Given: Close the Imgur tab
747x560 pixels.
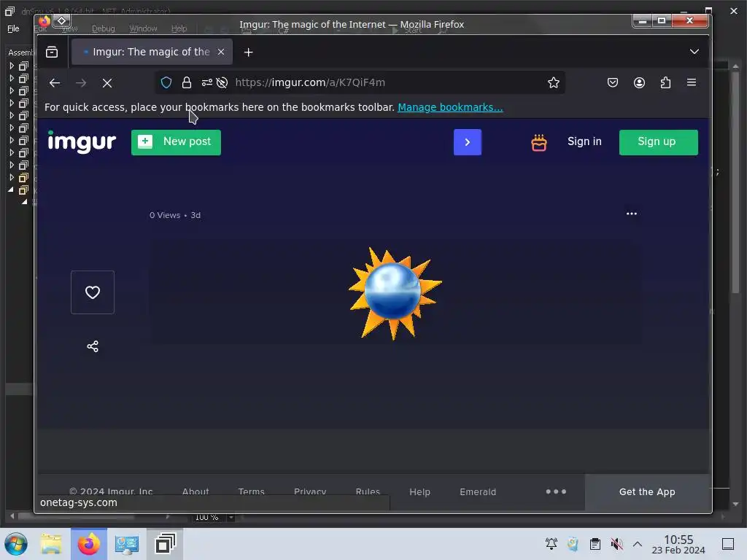Looking at the screenshot, I should 221,52.
